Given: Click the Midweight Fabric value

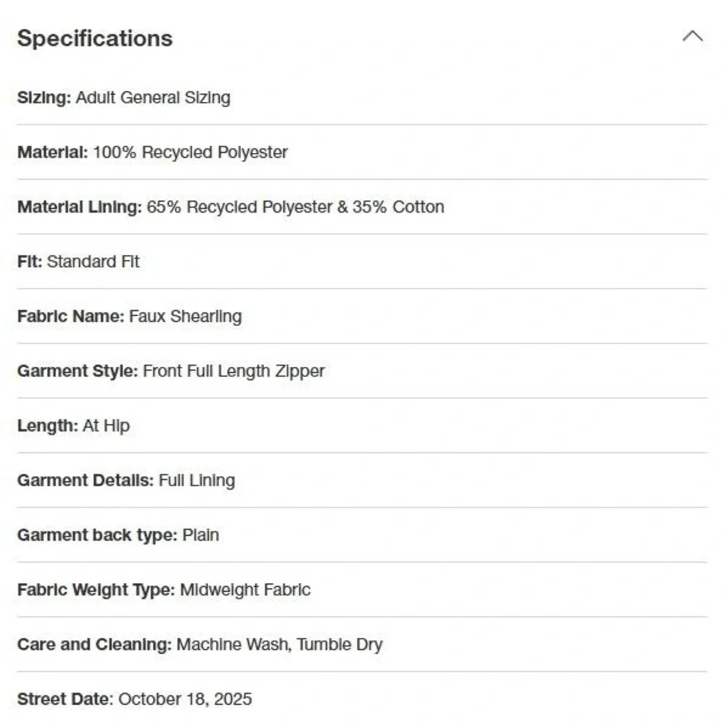Looking at the screenshot, I should click(x=245, y=590).
